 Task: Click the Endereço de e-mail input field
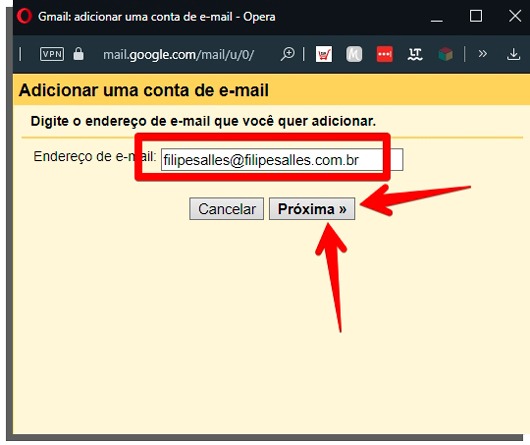point(282,159)
